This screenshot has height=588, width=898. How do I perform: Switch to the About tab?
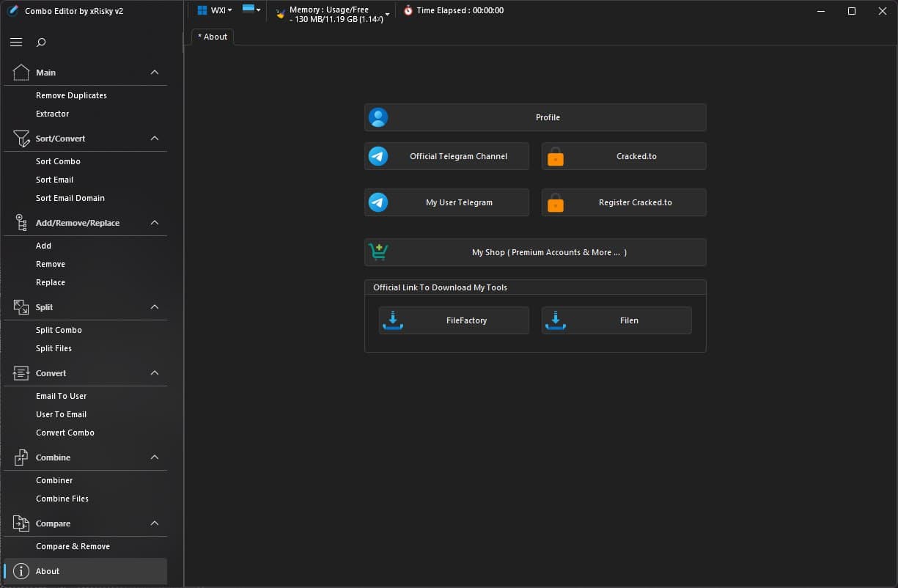[x=212, y=36]
